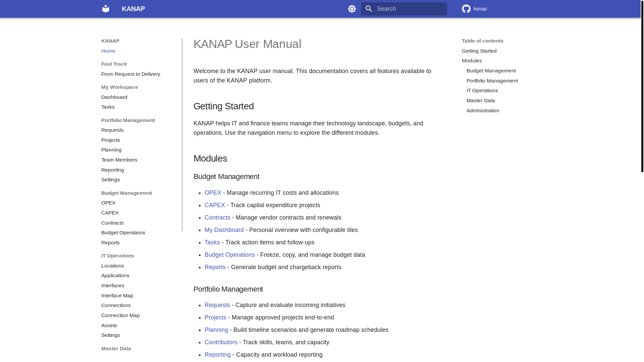This screenshot has width=644, height=362.
Task: Jump to Master Data in table of contents
Action: pos(481,101)
